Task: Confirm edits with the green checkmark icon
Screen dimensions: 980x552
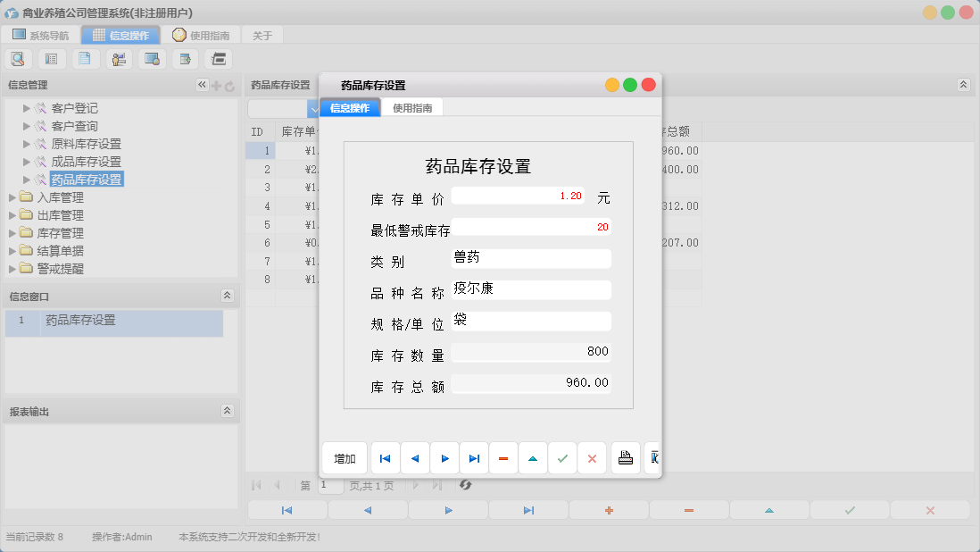Action: pyautogui.click(x=563, y=457)
